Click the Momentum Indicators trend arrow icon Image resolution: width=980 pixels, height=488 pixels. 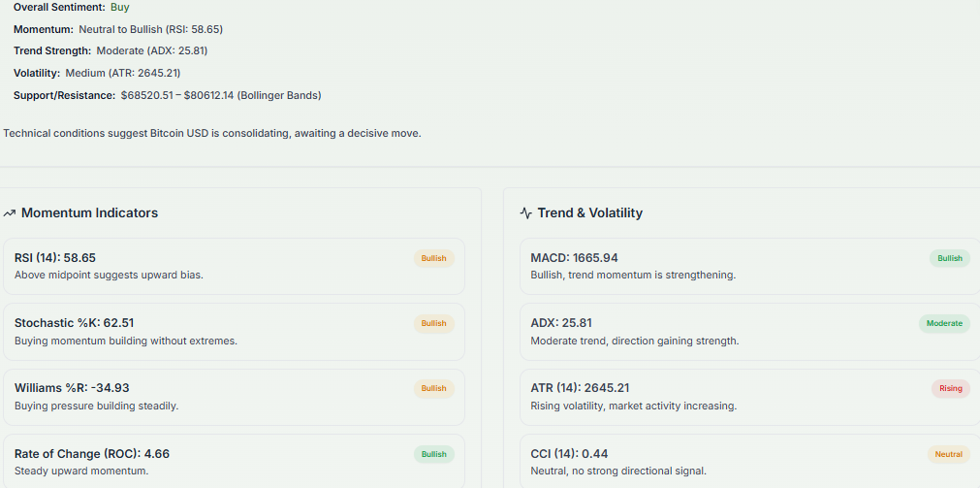click(x=9, y=213)
